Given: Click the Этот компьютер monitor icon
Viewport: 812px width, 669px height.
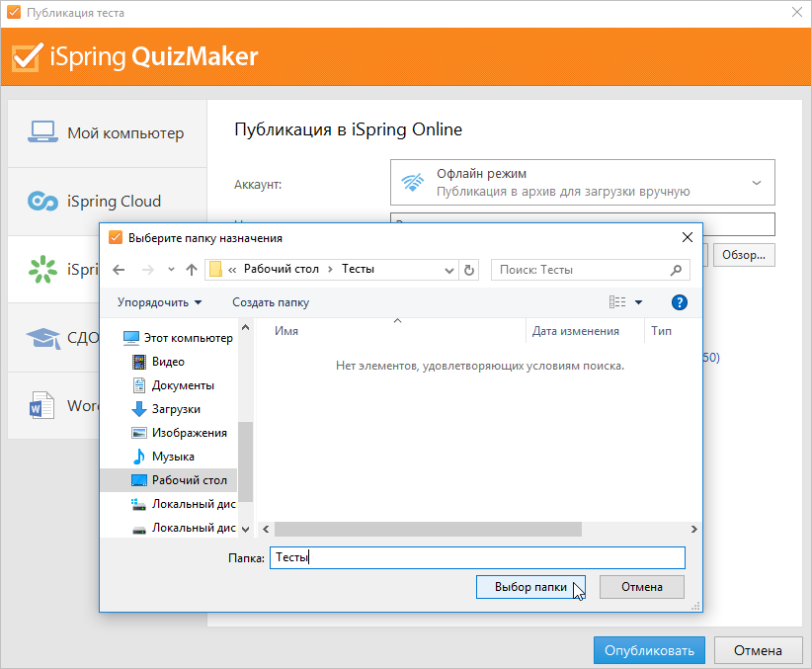Looking at the screenshot, I should click(131, 338).
